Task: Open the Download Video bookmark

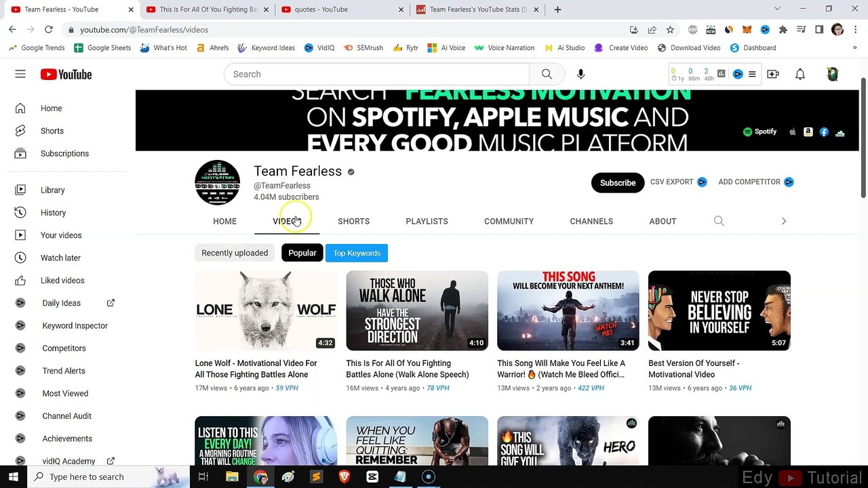Action: coord(689,48)
